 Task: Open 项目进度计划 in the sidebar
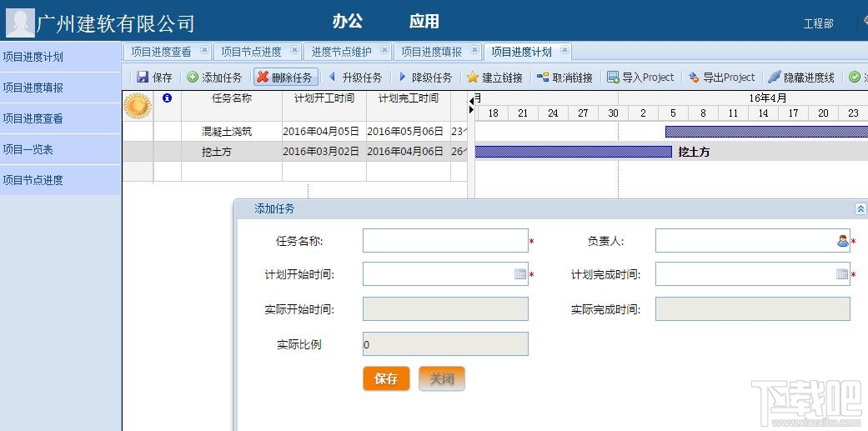pos(60,57)
